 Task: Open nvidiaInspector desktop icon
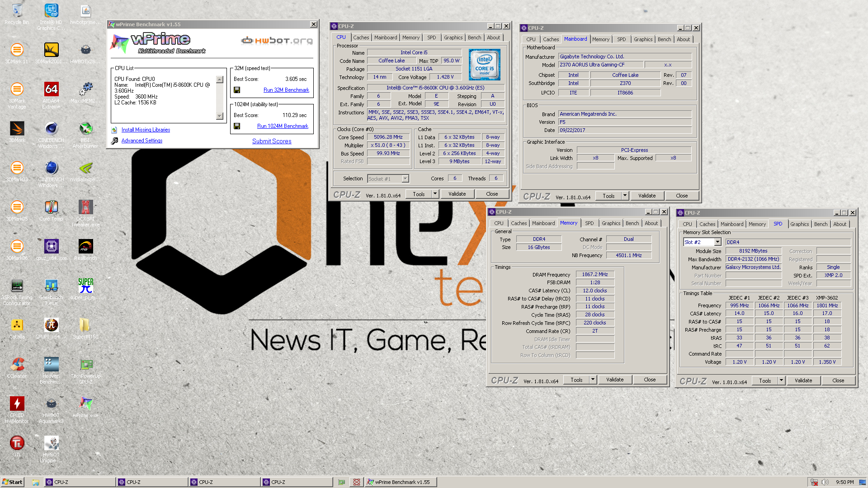click(x=85, y=171)
